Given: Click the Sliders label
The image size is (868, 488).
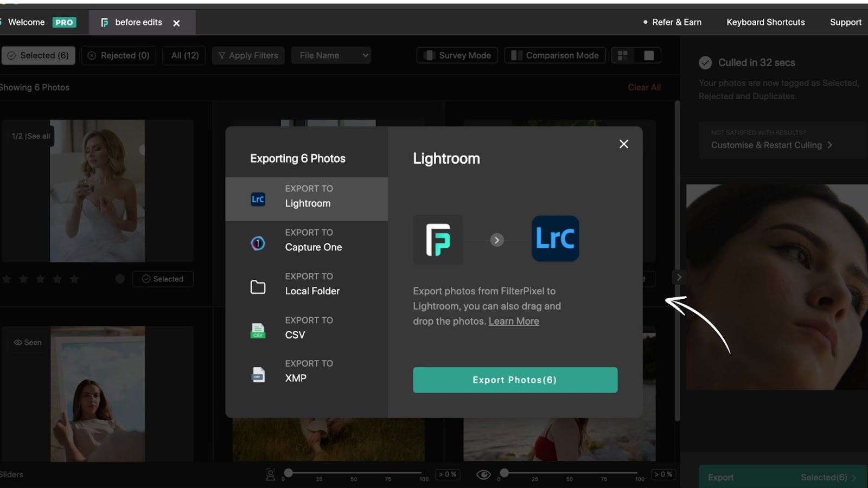Looking at the screenshot, I should 11,474.
